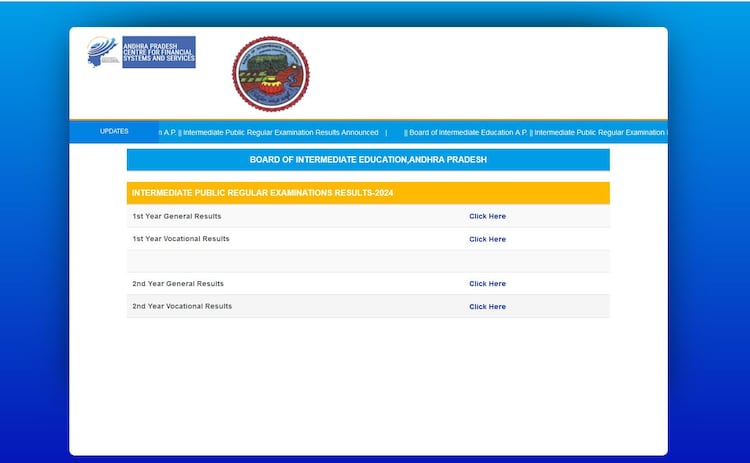The width and height of the screenshot is (750, 463).
Task: Click the Board of Intermediate Education round emblem
Action: coord(270,74)
